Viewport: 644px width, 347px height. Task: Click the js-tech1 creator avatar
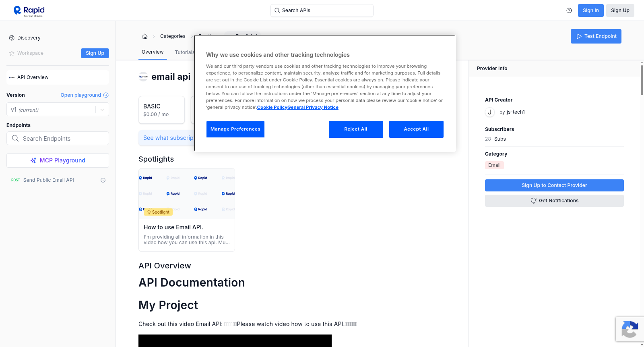click(490, 112)
